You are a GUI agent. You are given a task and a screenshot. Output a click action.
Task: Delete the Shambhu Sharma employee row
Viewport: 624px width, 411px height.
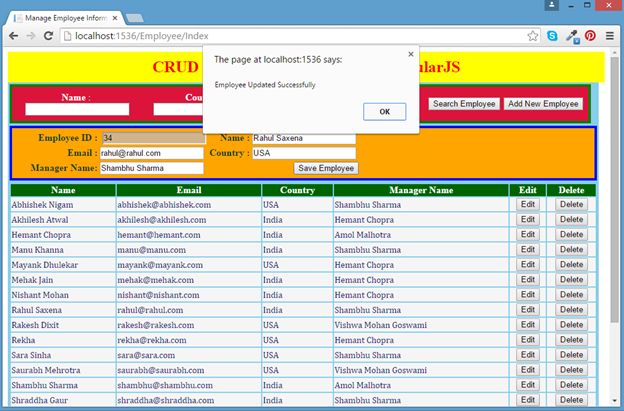[571, 385]
